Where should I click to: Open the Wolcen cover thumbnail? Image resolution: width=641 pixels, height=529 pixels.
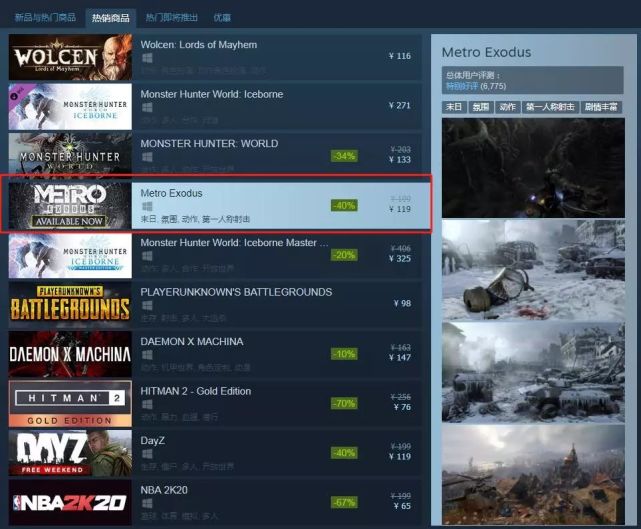(x=70, y=57)
